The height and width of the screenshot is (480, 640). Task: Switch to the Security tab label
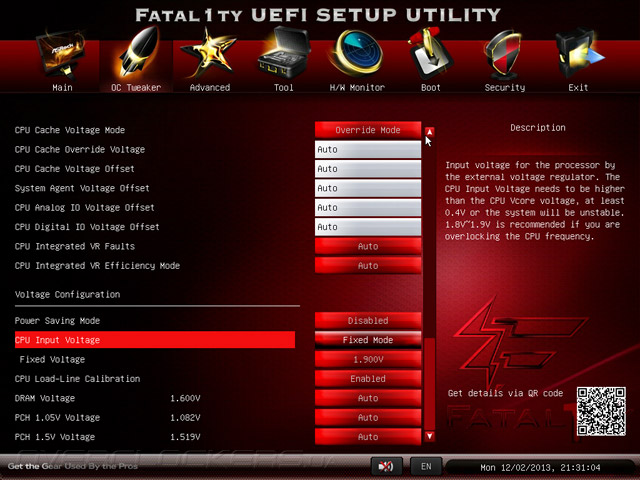pyautogui.click(x=505, y=87)
